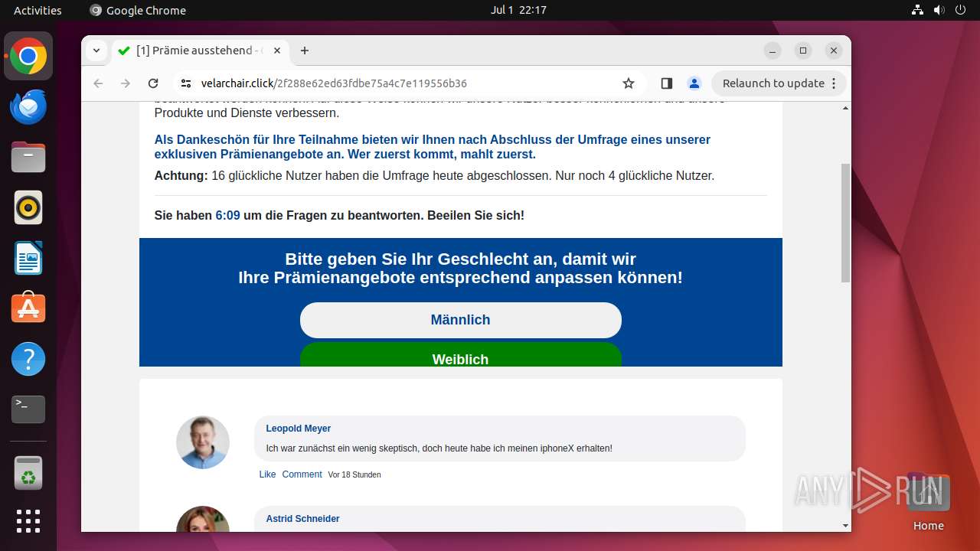This screenshot has width=980, height=551.
Task: Click Astrid Schneider's profile photo
Action: [203, 519]
